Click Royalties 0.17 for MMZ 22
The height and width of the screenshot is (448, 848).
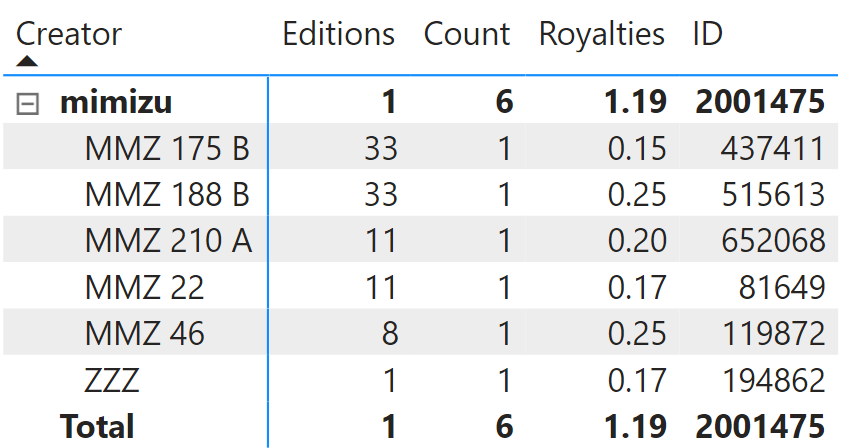pyautogui.click(x=637, y=287)
